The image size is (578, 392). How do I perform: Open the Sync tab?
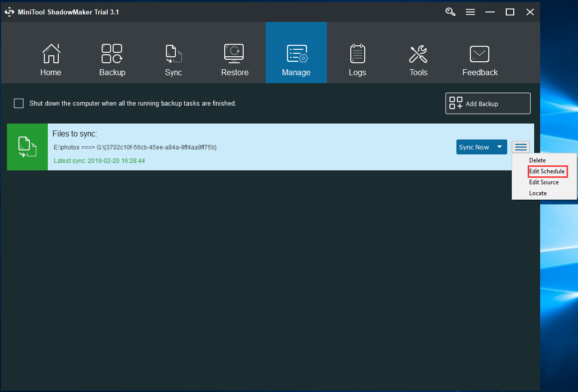coord(173,53)
